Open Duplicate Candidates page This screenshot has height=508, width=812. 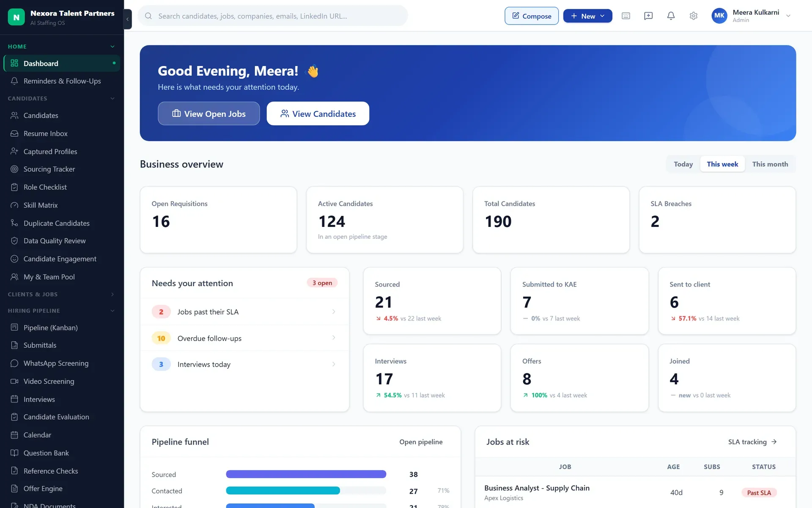(62, 223)
